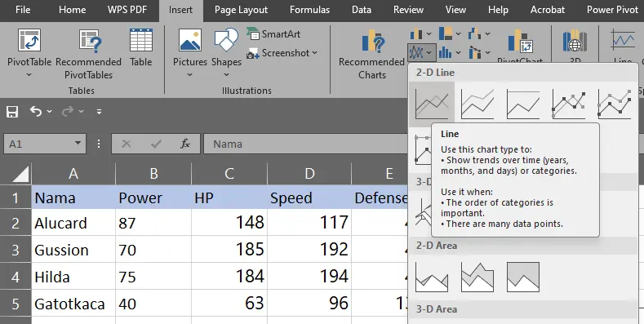Open the File tab
Screen dimensions: 644x324
[23, 10]
